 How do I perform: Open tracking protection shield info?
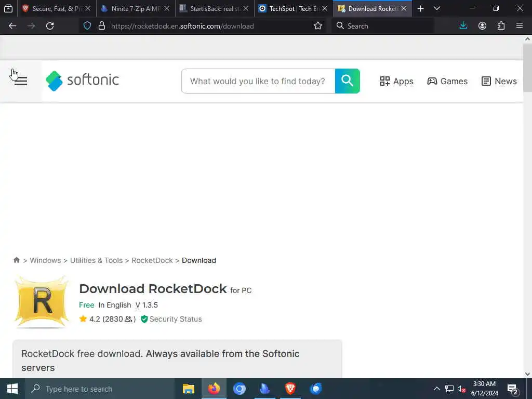(87, 26)
